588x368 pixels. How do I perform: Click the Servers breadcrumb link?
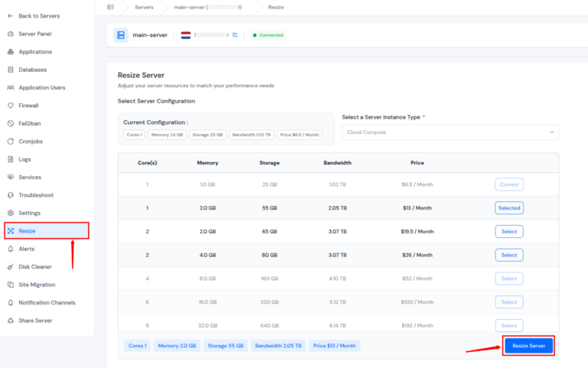144,7
